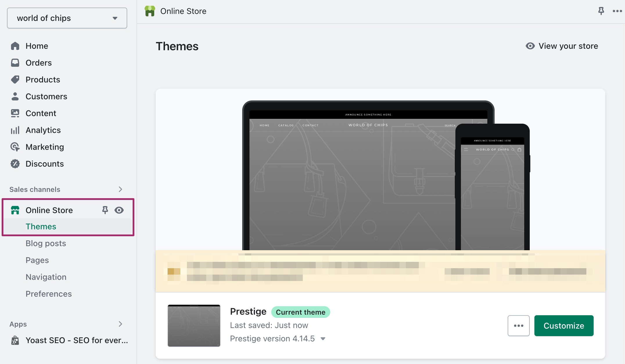Click the Analytics bar chart icon

pos(15,130)
